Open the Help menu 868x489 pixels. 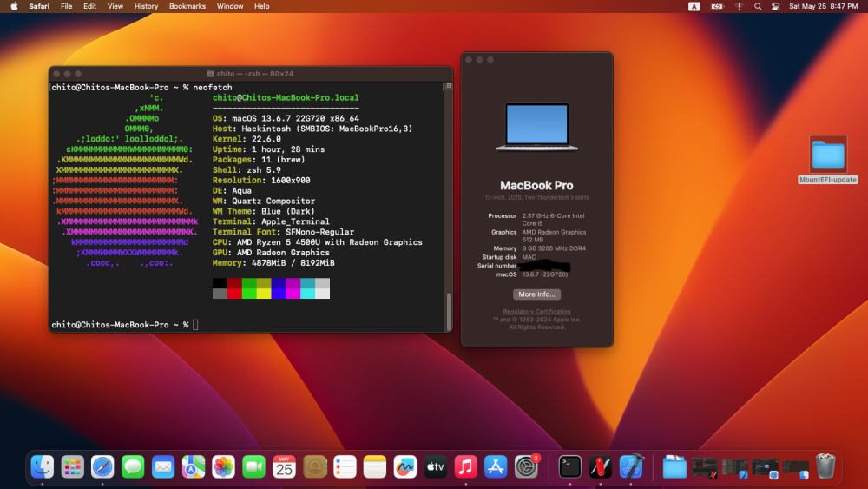[x=262, y=6]
